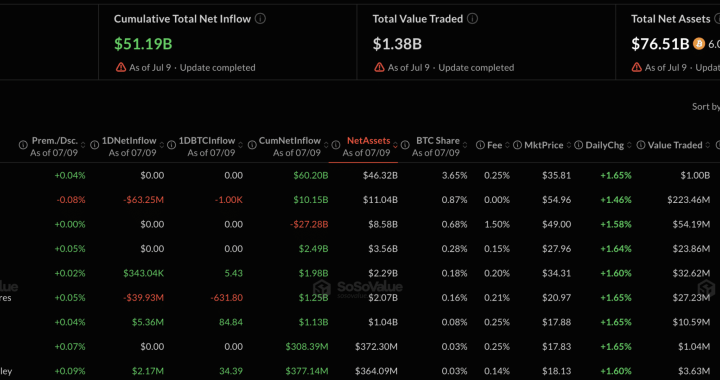The image size is (720, 380).
Task: Click the $223.46M Value Traded cell
Action: coord(688,200)
